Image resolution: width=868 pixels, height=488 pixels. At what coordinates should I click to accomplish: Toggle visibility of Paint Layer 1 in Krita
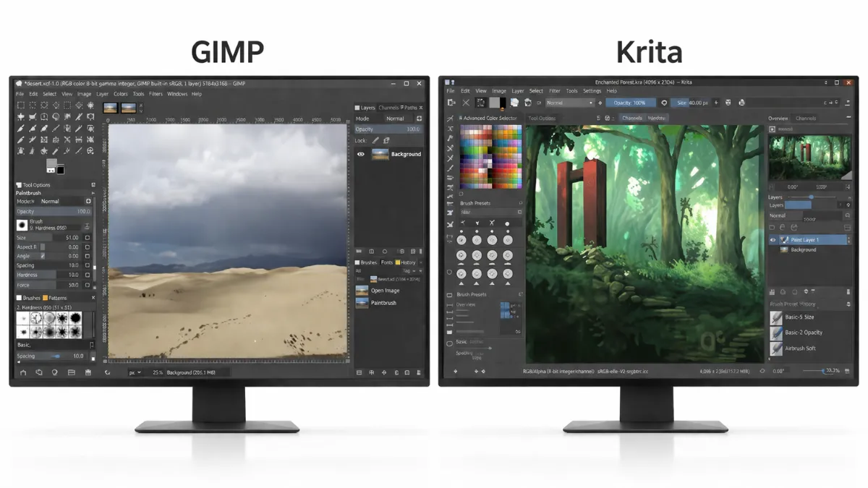pyautogui.click(x=774, y=239)
